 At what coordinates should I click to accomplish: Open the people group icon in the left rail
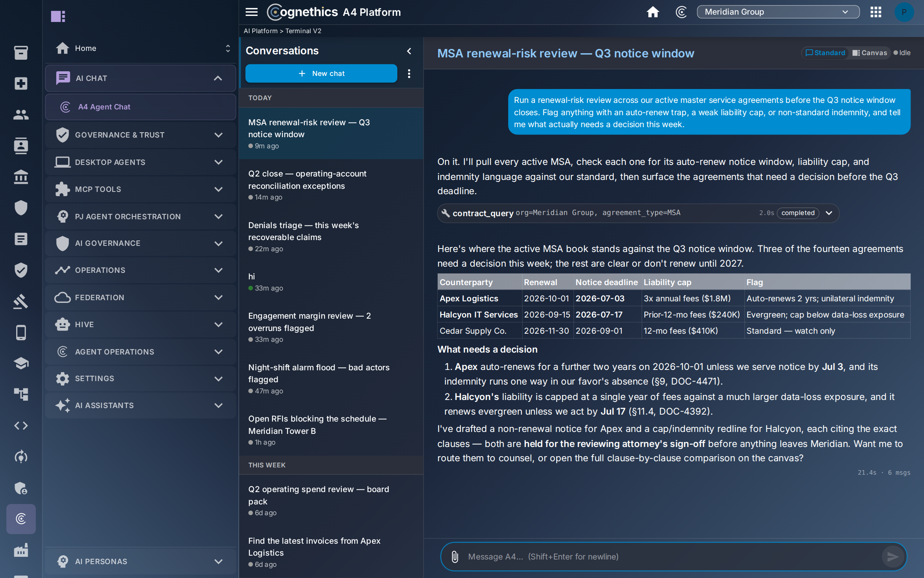[x=21, y=114]
